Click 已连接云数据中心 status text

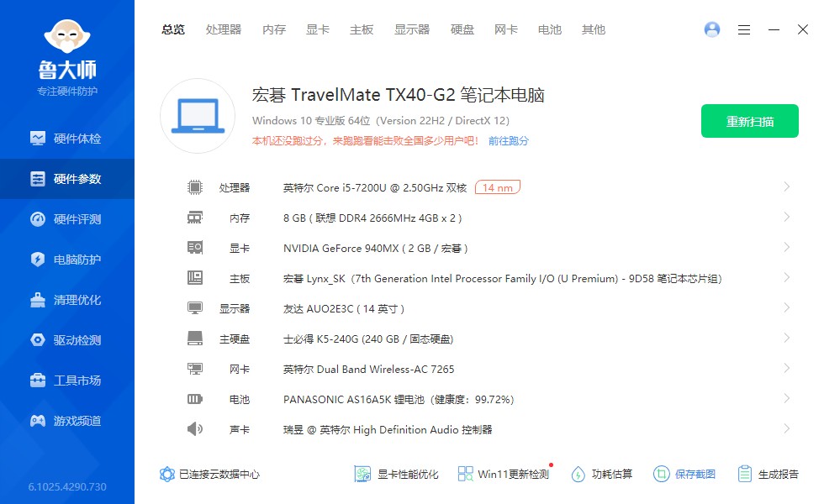click(x=219, y=474)
